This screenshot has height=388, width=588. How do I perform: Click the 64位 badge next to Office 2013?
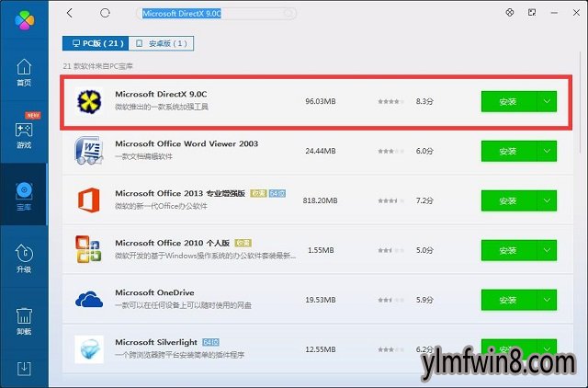(x=277, y=193)
